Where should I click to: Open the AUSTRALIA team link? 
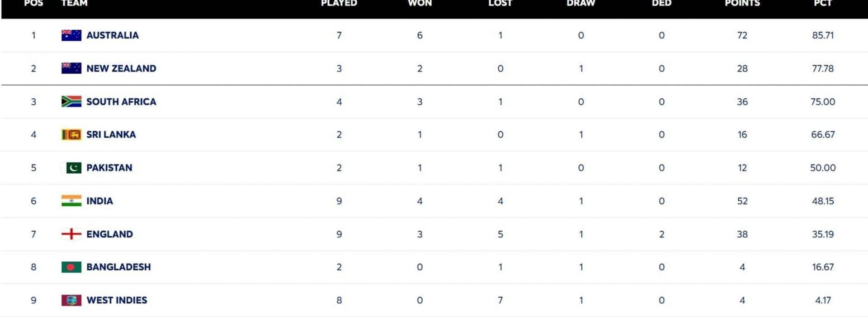113,35
